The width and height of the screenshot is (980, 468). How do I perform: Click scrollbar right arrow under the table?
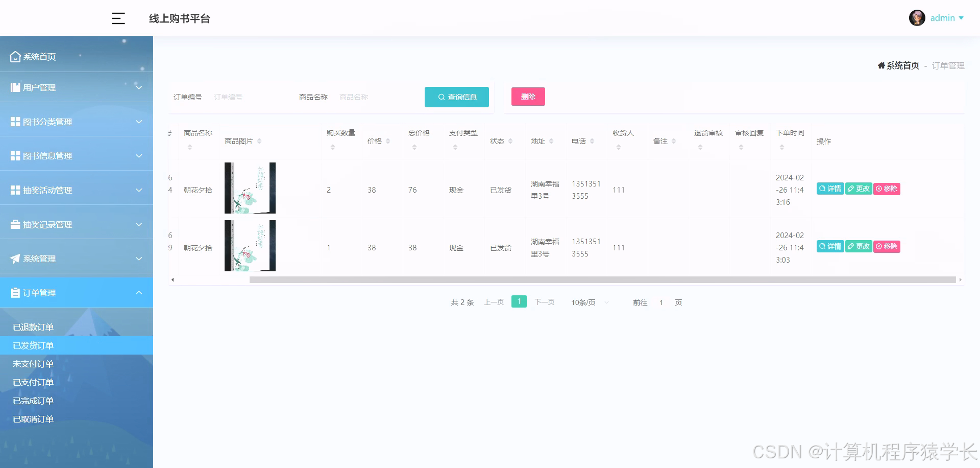coord(960,279)
